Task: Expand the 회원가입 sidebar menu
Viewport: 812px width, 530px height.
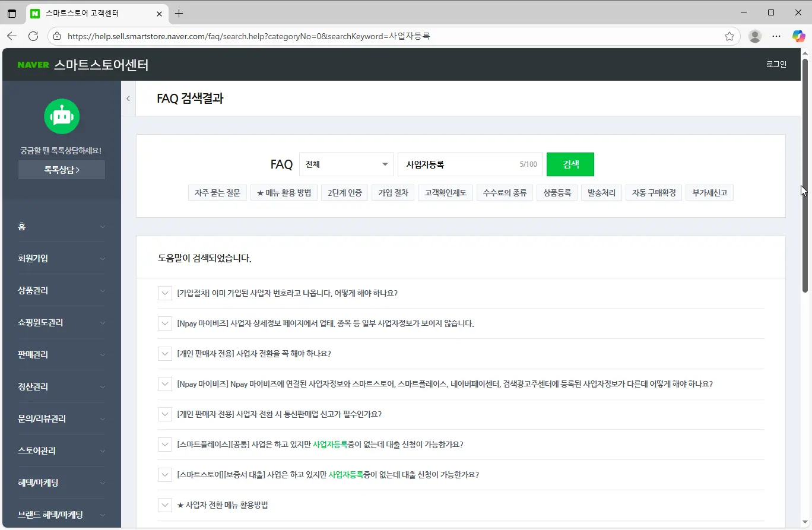Action: [62, 259]
